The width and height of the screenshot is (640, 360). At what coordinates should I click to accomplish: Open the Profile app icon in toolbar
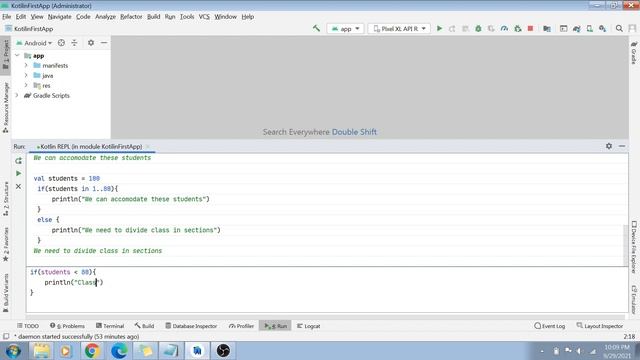tap(504, 29)
